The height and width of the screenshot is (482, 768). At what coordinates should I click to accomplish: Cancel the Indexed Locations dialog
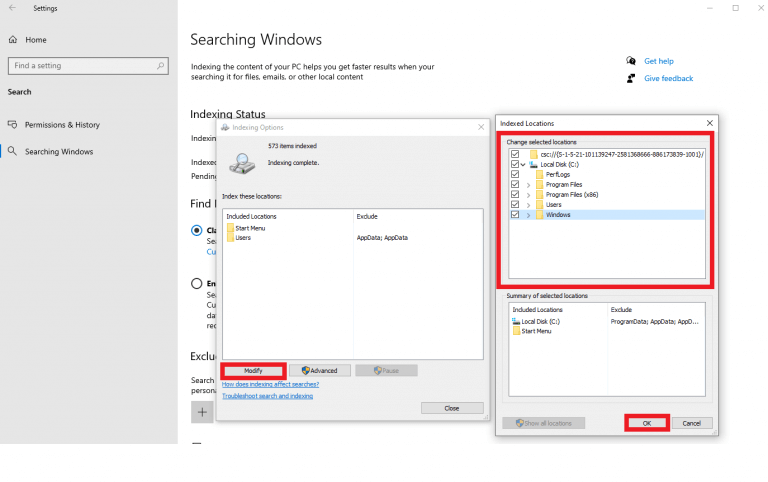pos(692,423)
